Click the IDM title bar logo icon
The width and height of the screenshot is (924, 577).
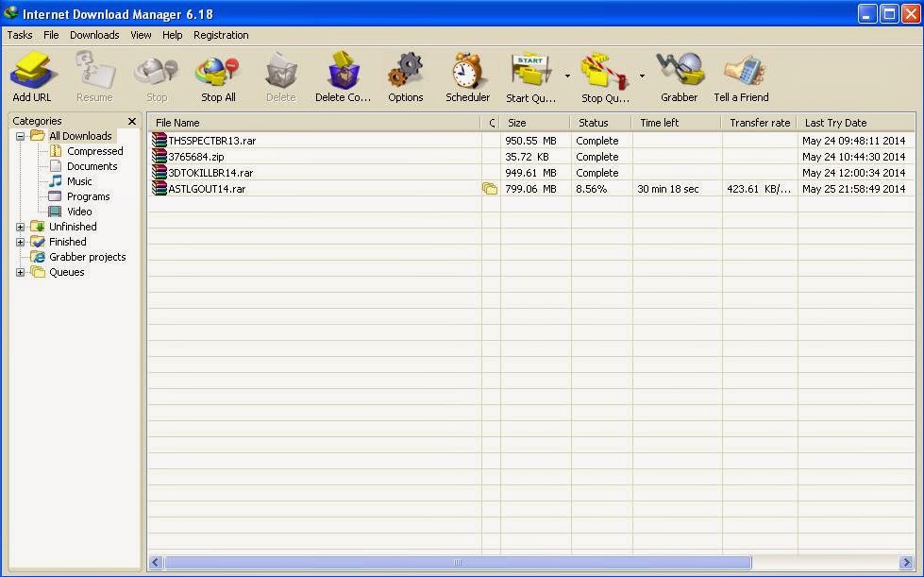pos(10,12)
